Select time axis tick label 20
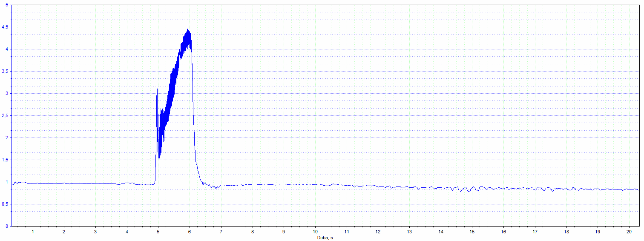The image size is (644, 241). point(629,232)
